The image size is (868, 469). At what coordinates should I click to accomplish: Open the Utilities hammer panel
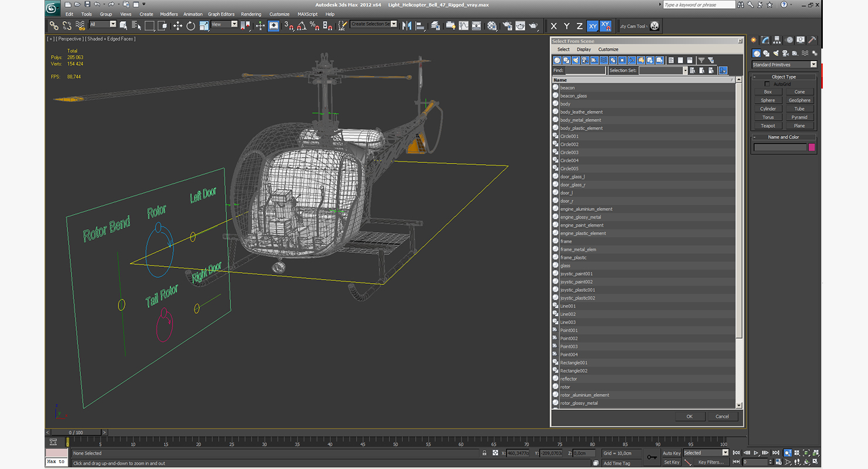(812, 40)
